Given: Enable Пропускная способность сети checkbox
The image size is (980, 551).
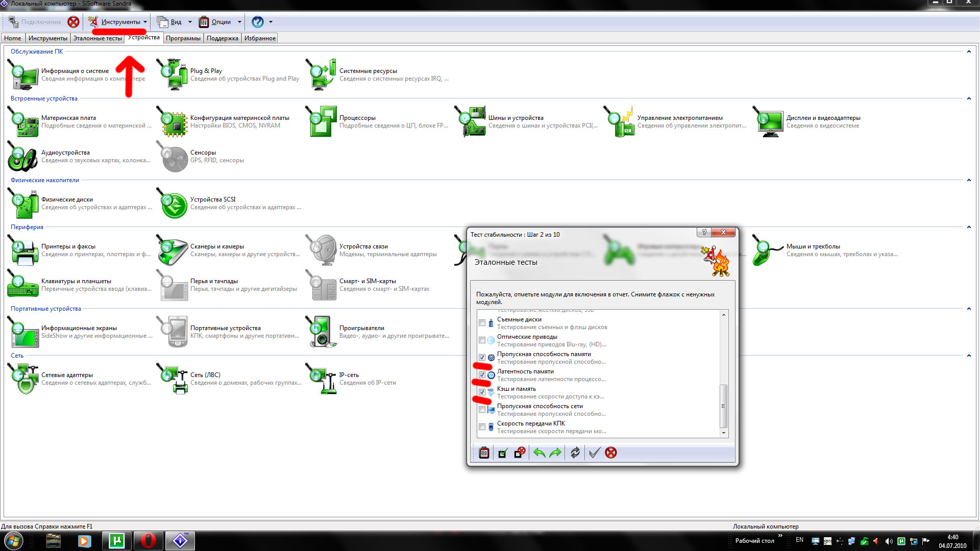Looking at the screenshot, I should coord(482,410).
